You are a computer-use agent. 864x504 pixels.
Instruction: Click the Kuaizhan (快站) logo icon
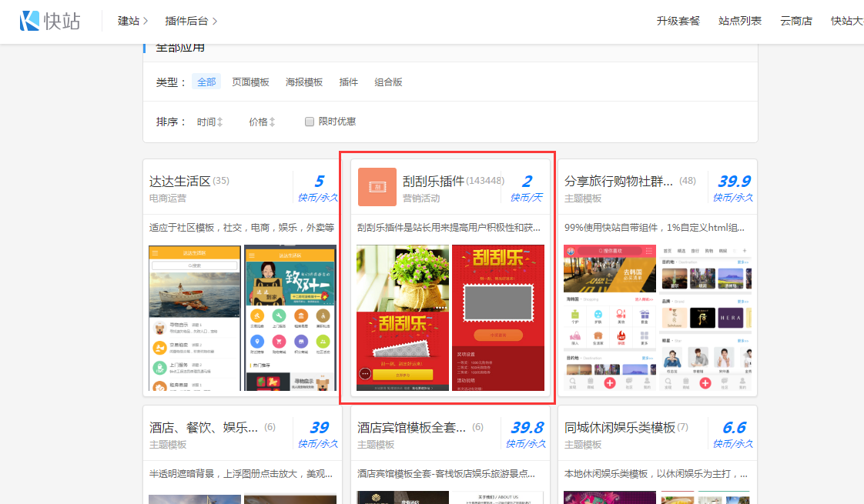[30, 21]
